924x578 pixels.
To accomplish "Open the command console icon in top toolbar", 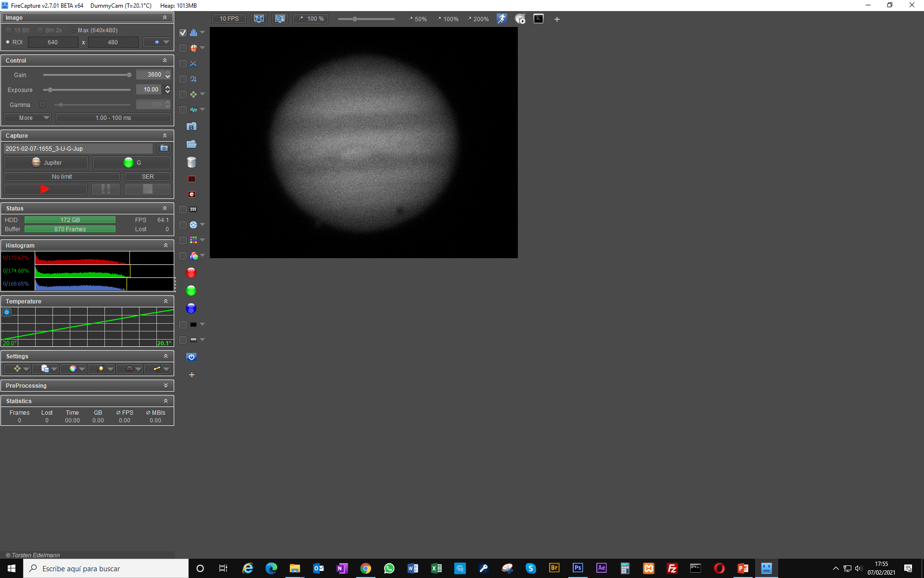I will point(539,19).
